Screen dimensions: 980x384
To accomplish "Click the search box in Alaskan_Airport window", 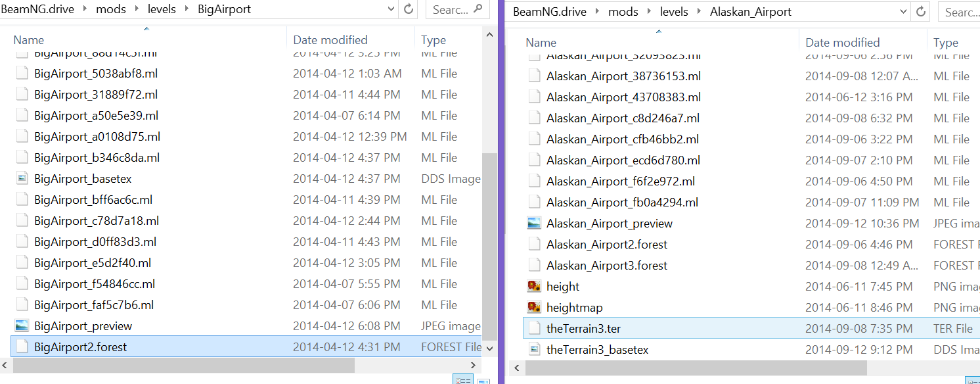I will pos(960,12).
